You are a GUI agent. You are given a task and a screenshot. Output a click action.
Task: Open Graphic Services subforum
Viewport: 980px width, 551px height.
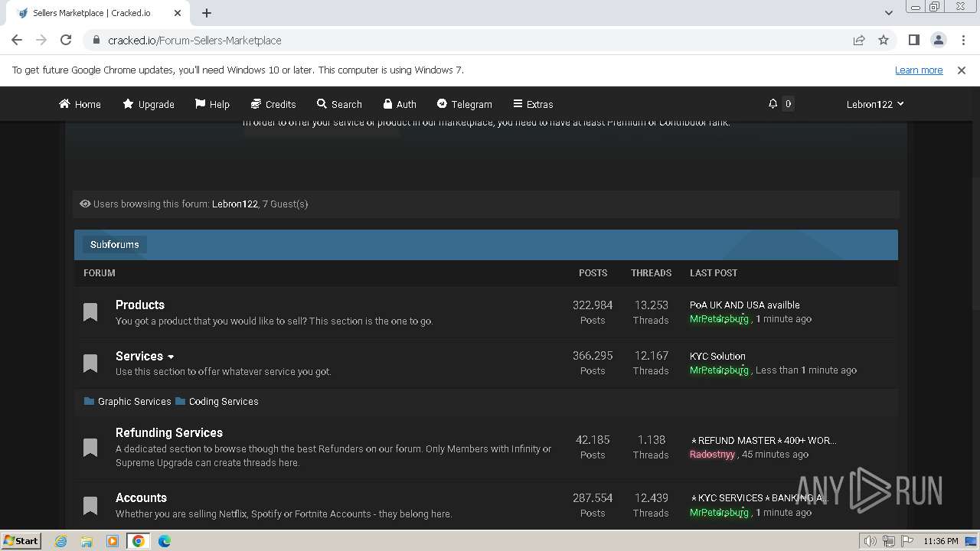(134, 401)
